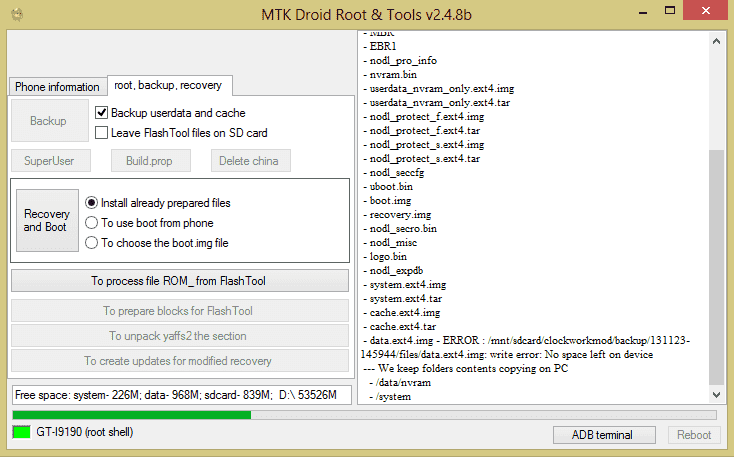Click To prepare blocks for FlashTool
The image size is (734, 457).
(180, 311)
